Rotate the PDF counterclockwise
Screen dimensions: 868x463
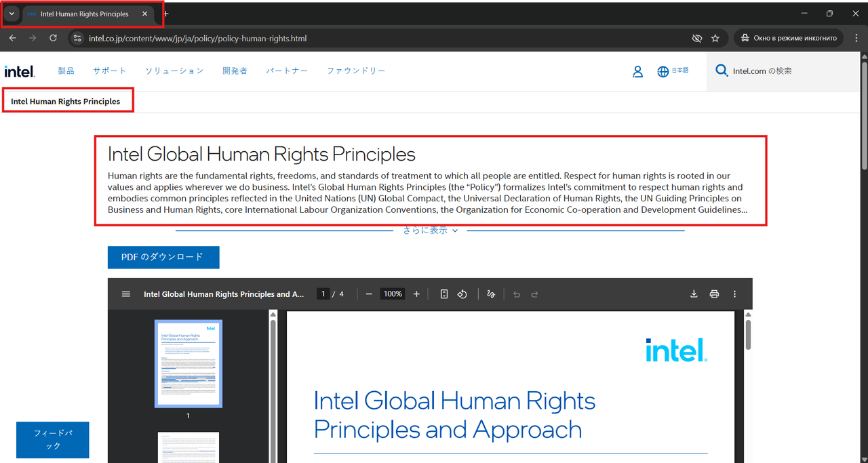(x=462, y=294)
